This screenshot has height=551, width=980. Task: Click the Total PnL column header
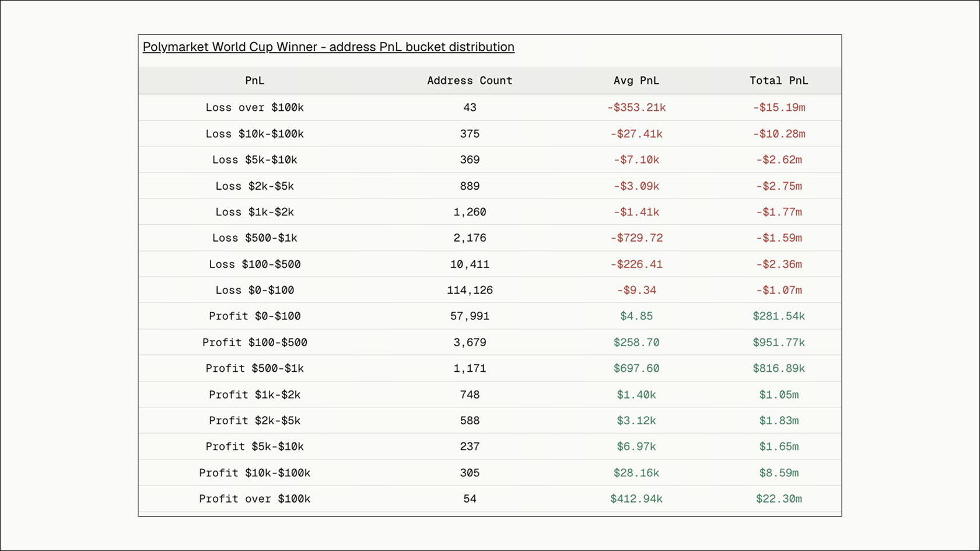pyautogui.click(x=779, y=81)
